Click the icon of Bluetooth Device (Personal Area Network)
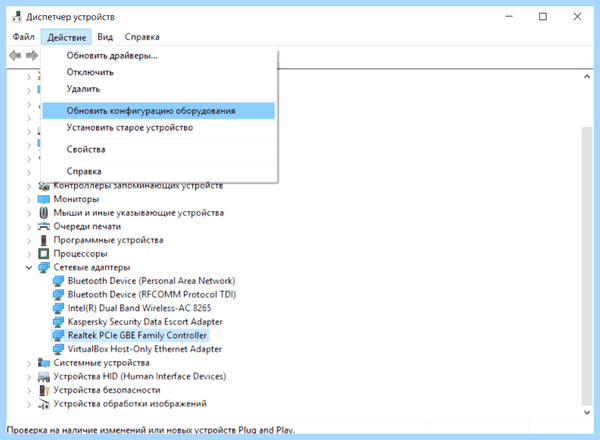The width and height of the screenshot is (600, 440). (x=58, y=281)
